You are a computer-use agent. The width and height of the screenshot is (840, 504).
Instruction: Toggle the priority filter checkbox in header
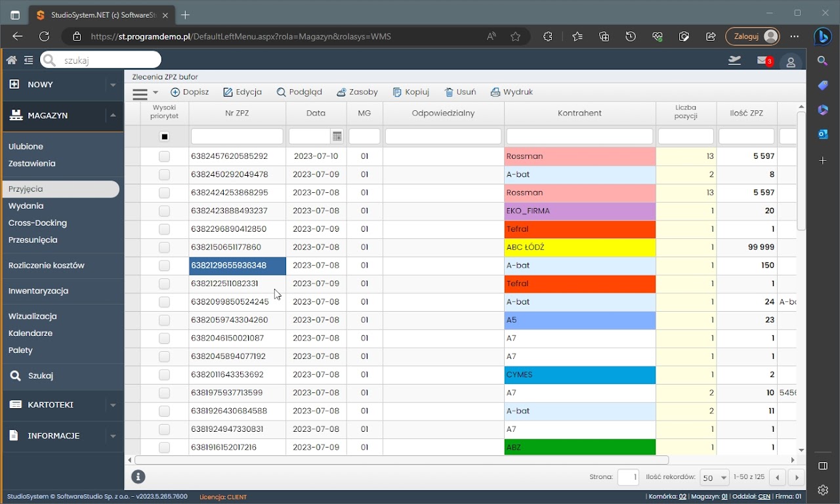tap(164, 136)
